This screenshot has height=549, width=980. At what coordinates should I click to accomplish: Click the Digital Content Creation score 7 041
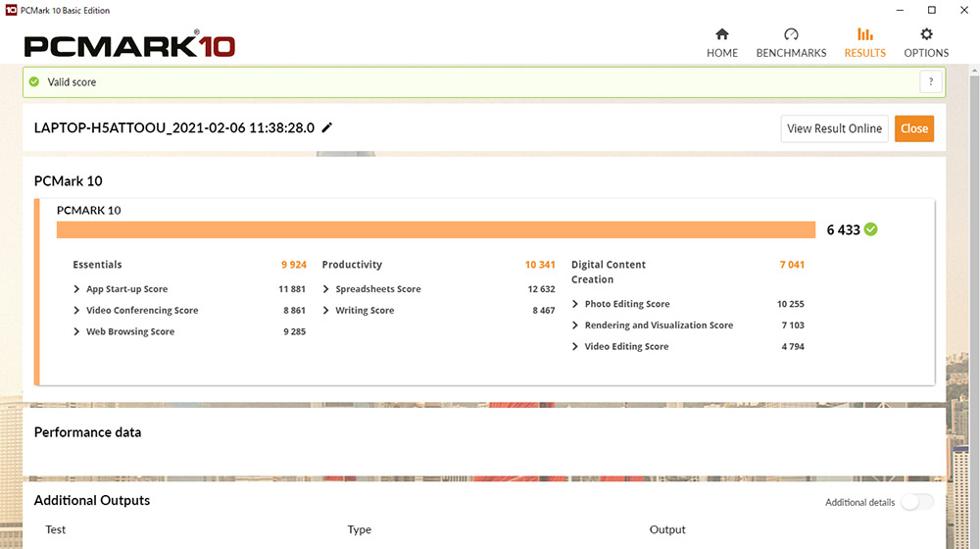792,265
